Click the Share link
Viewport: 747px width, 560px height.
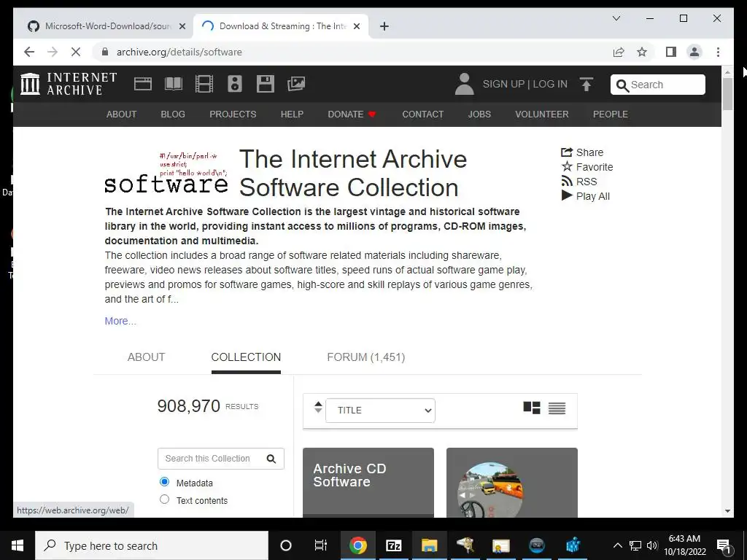582,152
